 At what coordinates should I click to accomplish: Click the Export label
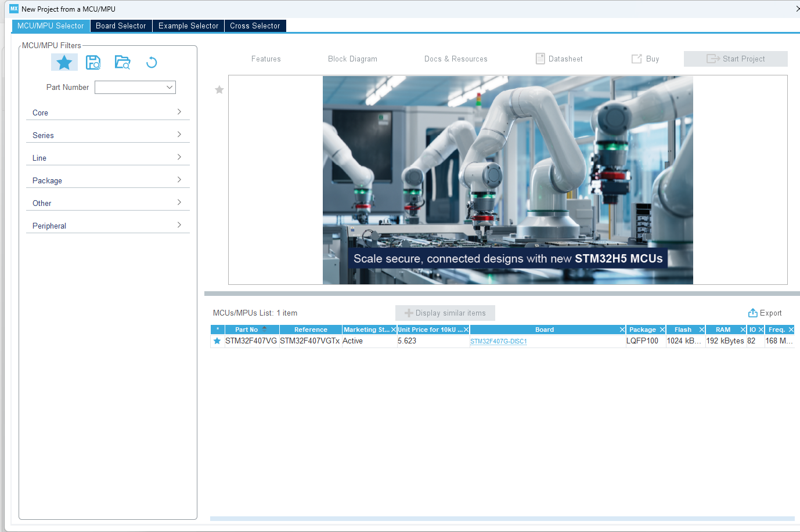coord(770,313)
